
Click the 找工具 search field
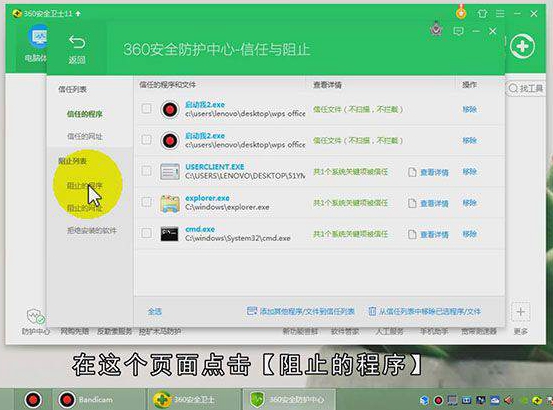pos(525,88)
